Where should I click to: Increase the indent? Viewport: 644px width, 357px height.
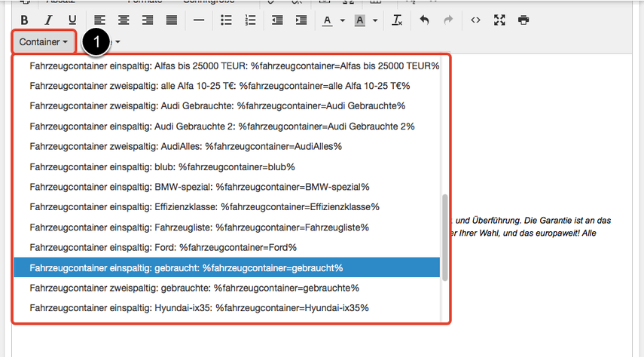[x=301, y=20]
